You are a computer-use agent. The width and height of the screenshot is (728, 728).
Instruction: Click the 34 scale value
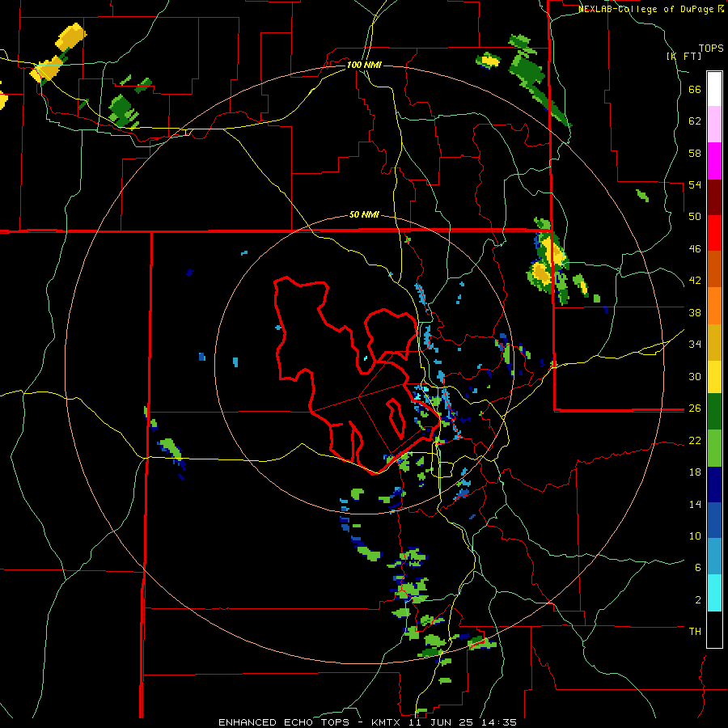[x=695, y=345]
